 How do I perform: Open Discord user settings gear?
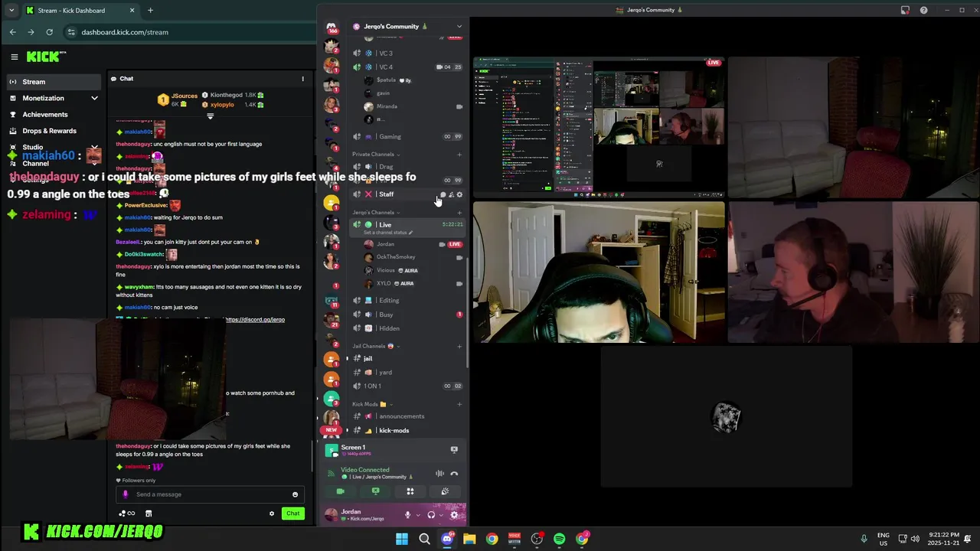point(454,515)
